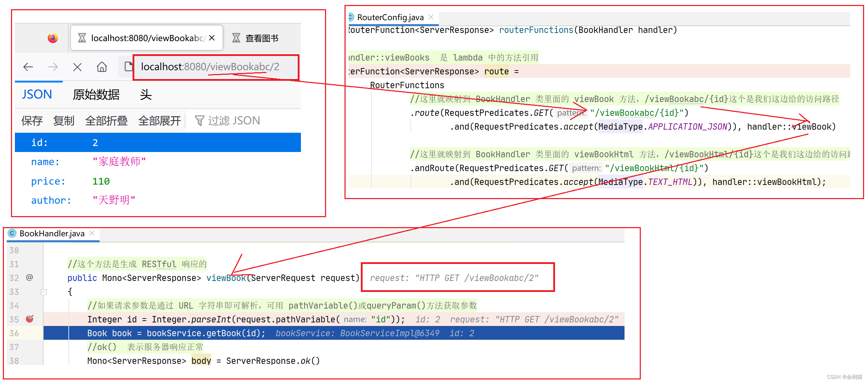
Task: Open the JSON viewer tab
Action: pos(37,94)
